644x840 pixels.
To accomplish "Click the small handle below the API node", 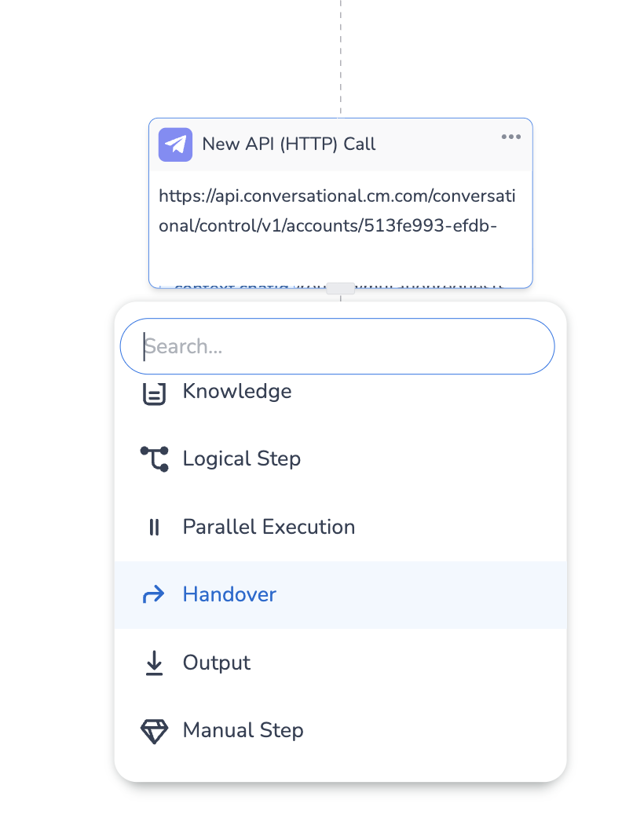I will click(340, 288).
